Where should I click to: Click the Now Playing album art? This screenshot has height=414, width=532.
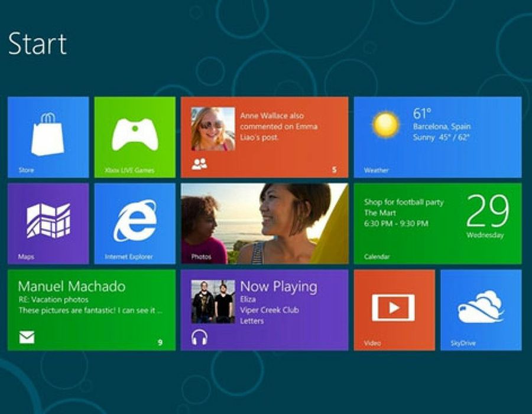pos(213,301)
